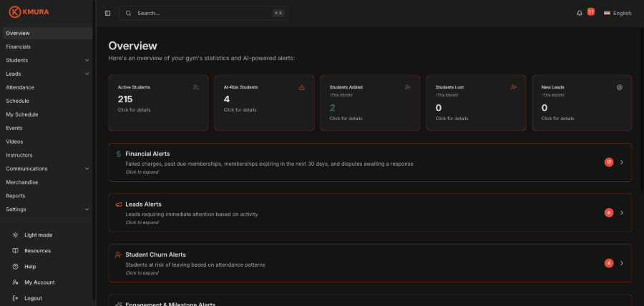Click the Leads Alerts heading
Viewport: 644px width, 306px height.
(x=143, y=204)
